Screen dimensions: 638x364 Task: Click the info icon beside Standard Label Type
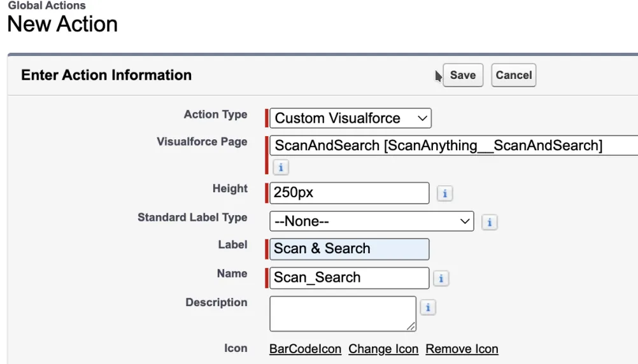490,223
